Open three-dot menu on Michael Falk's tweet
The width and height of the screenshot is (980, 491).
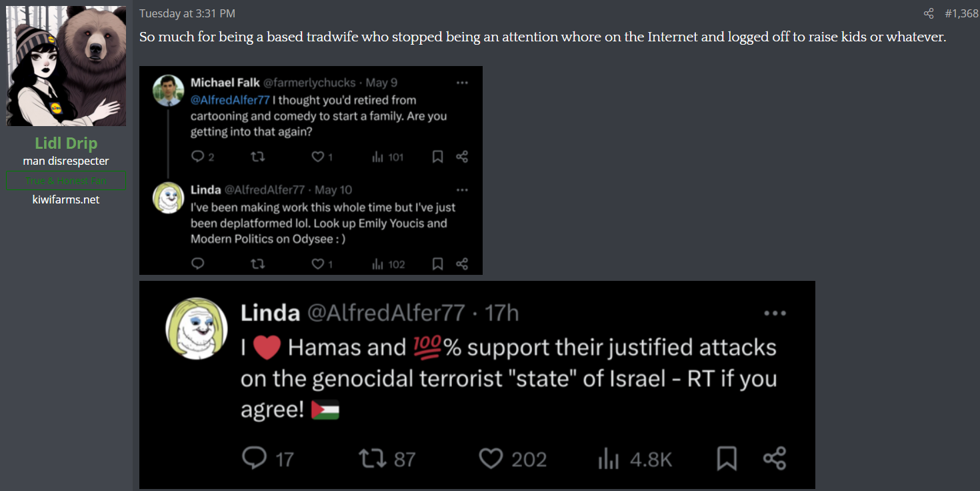[x=462, y=83]
